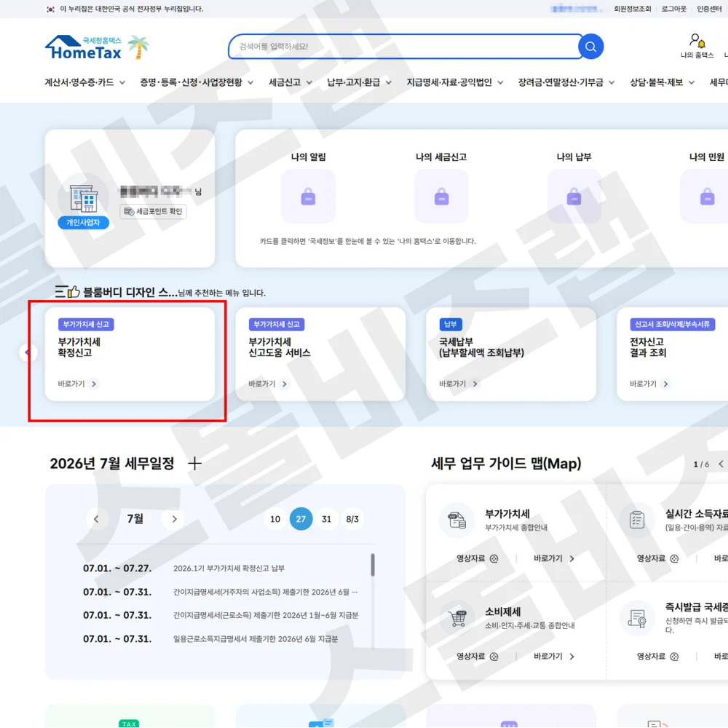
Task: Click arrow beside 국세납부 바로가기
Action: tap(475, 384)
